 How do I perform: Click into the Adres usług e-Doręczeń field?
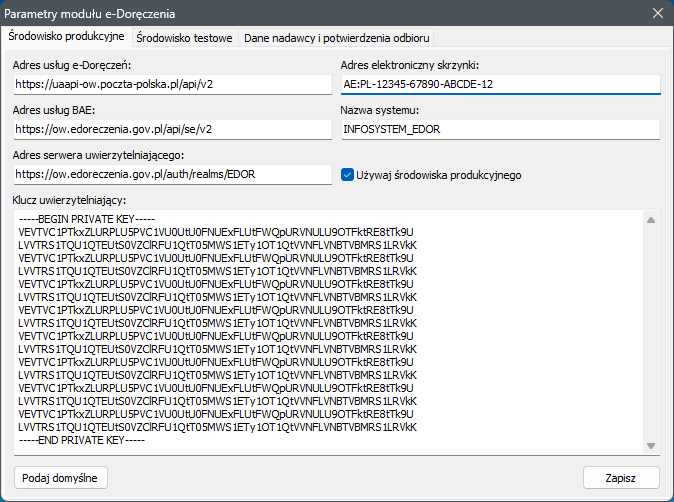(172, 85)
